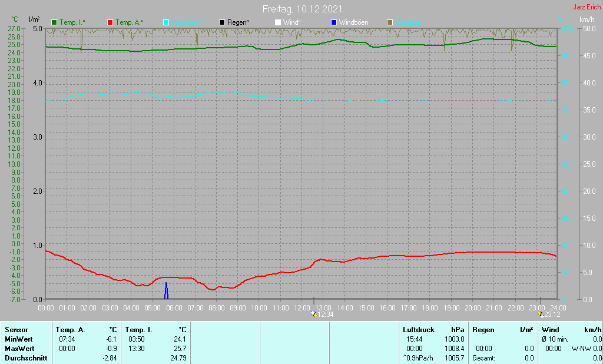Click the moonset icon at 23:12
Viewport: 603px width, 364px height.
pyautogui.click(x=540, y=314)
